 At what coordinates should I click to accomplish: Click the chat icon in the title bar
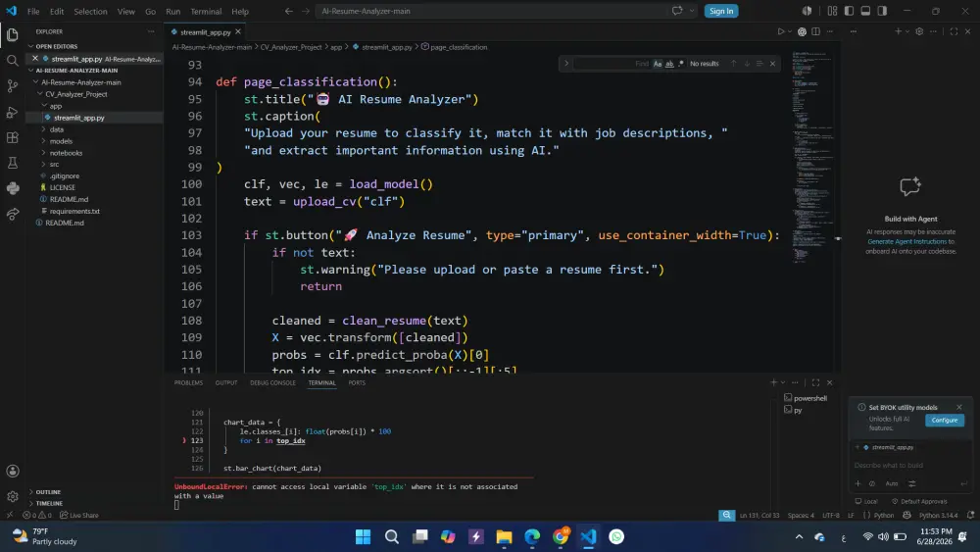click(677, 11)
